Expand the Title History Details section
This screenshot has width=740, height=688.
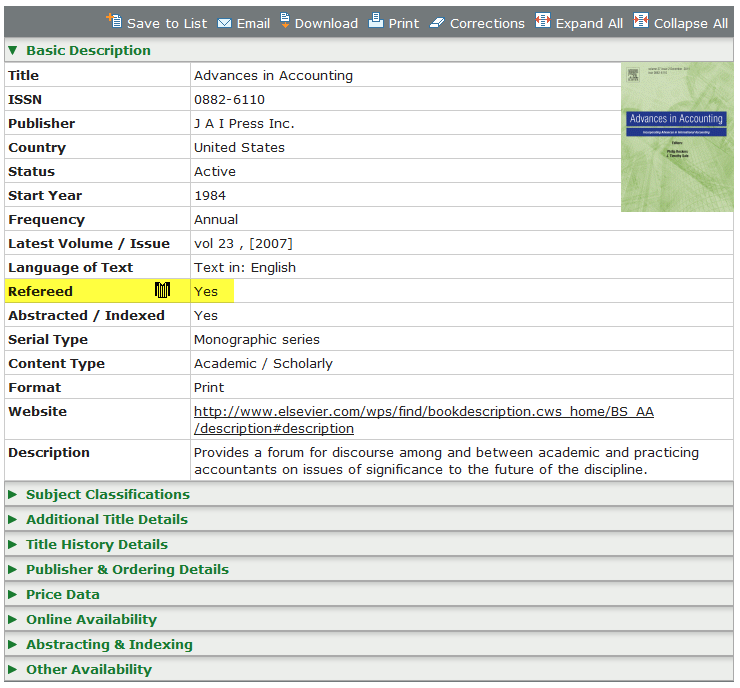pyautogui.click(x=96, y=544)
